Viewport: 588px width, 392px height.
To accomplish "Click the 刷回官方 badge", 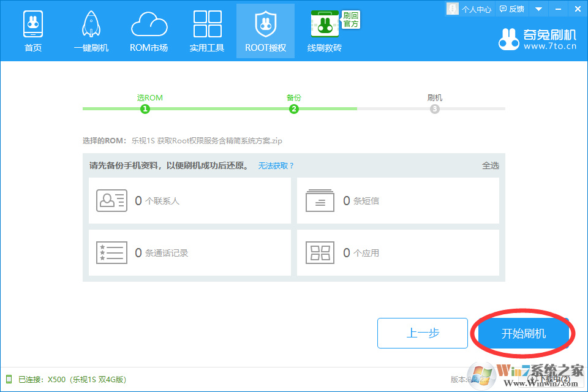I will point(351,20).
